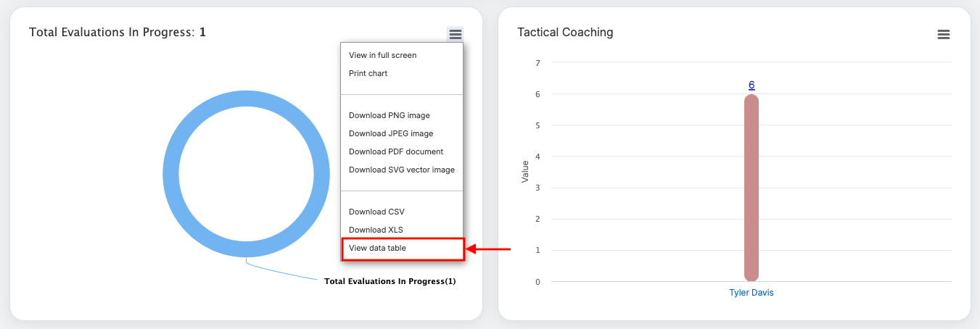The height and width of the screenshot is (329, 980).
Task: Click the blue donut ring segment
Action: (171, 175)
